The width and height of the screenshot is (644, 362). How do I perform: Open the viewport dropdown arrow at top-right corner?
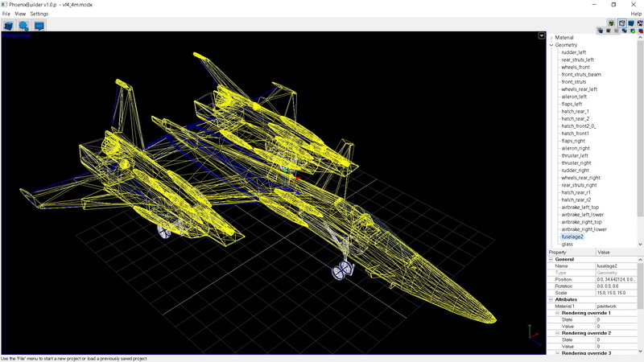click(542, 36)
